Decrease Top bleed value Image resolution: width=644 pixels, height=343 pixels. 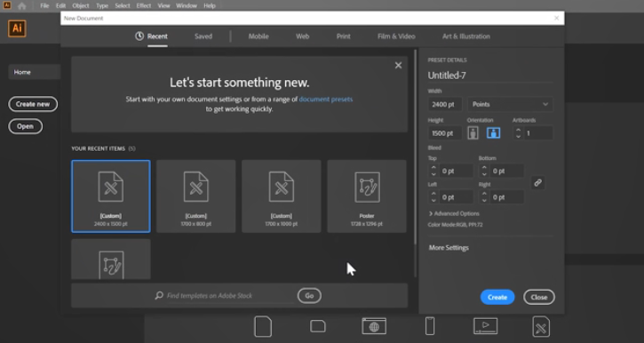433,174
